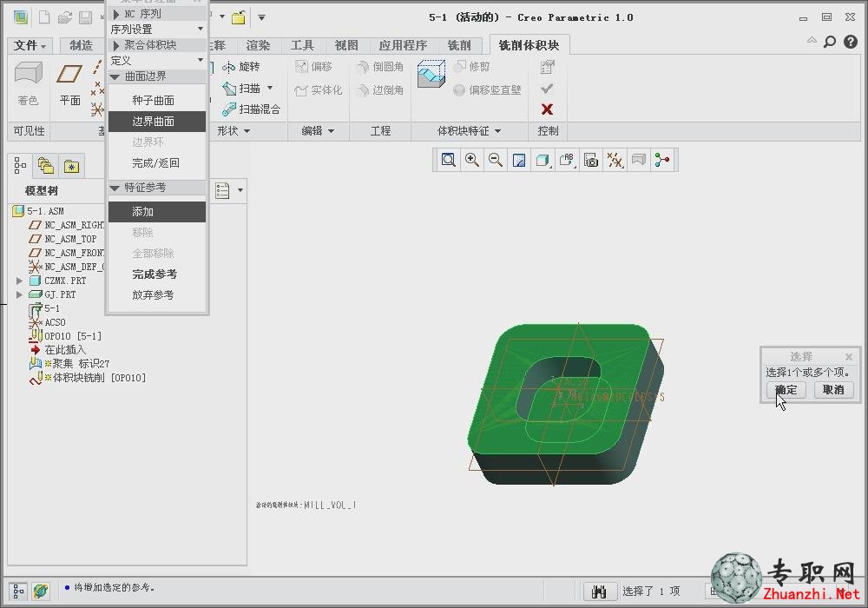Select OP010 [5-1] in model tree

point(65,336)
